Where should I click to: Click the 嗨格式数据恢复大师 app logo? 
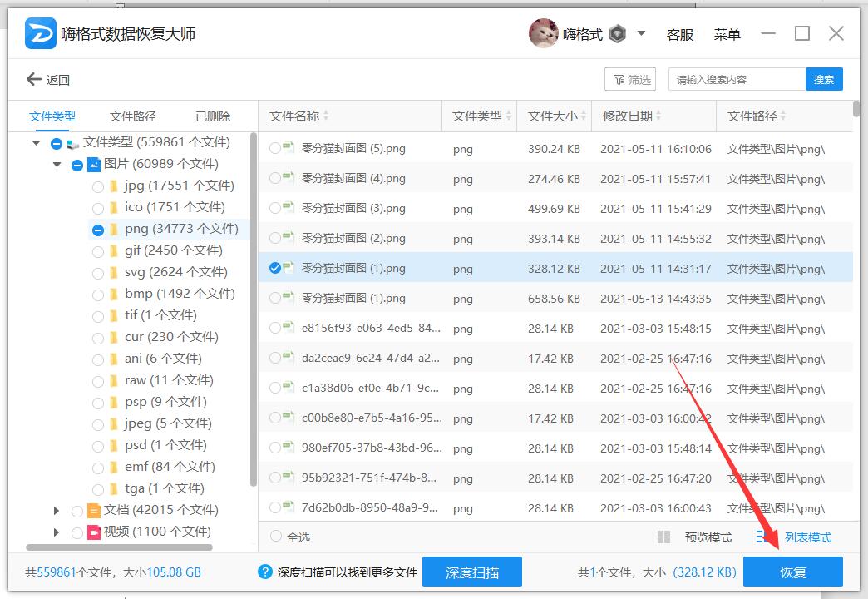pyautogui.click(x=41, y=33)
